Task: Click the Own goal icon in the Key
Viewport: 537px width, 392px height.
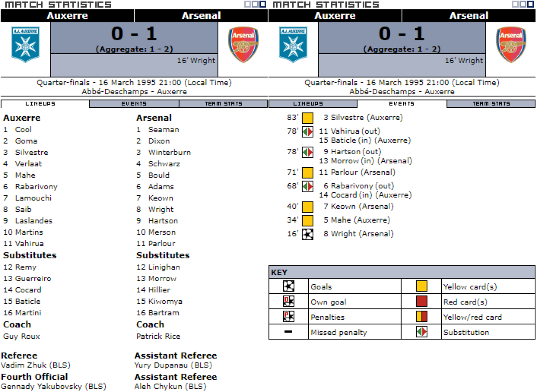Action: point(288,302)
